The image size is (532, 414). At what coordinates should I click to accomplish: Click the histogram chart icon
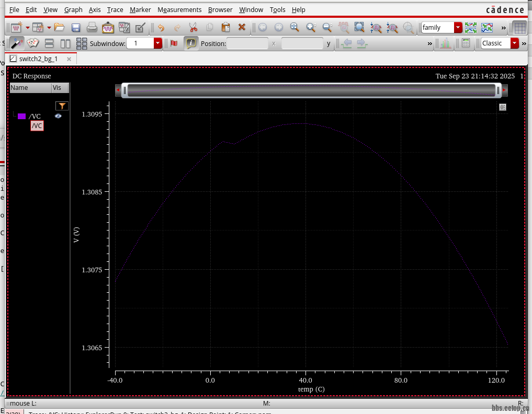(x=445, y=43)
